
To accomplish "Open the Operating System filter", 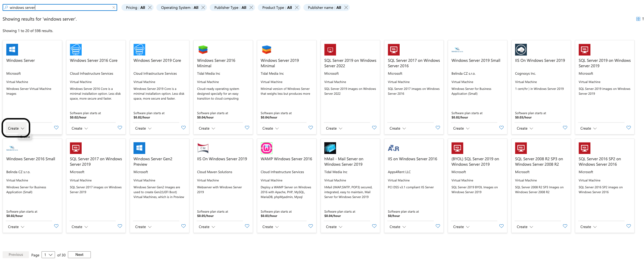I will click(179, 7).
